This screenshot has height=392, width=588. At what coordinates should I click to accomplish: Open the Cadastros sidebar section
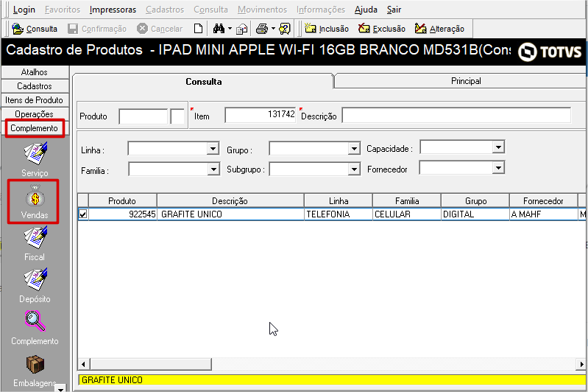(35, 86)
